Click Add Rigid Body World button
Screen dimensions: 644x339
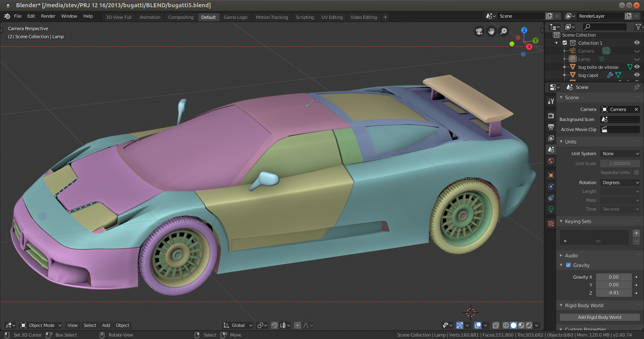(x=599, y=317)
